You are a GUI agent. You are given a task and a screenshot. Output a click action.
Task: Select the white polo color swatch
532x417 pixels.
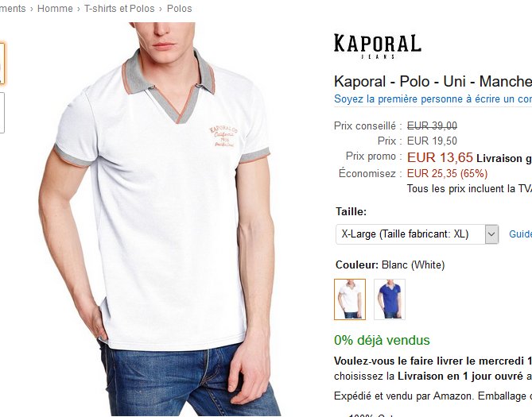coord(350,299)
